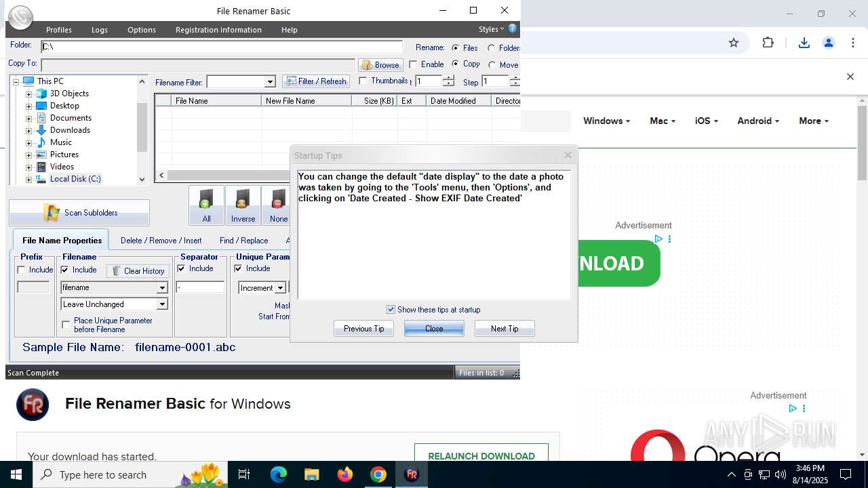Open the filename combo box dropdown

coord(162,287)
